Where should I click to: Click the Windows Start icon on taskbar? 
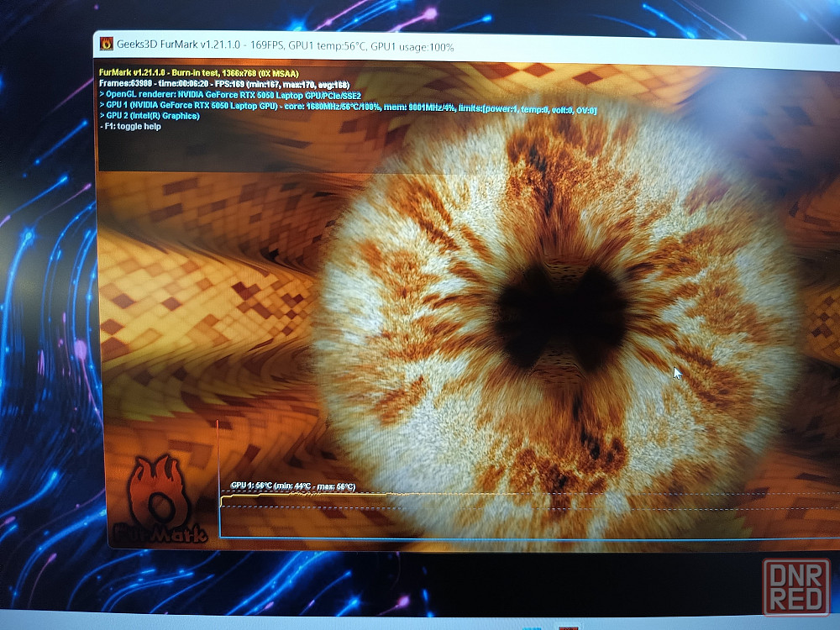(531, 626)
